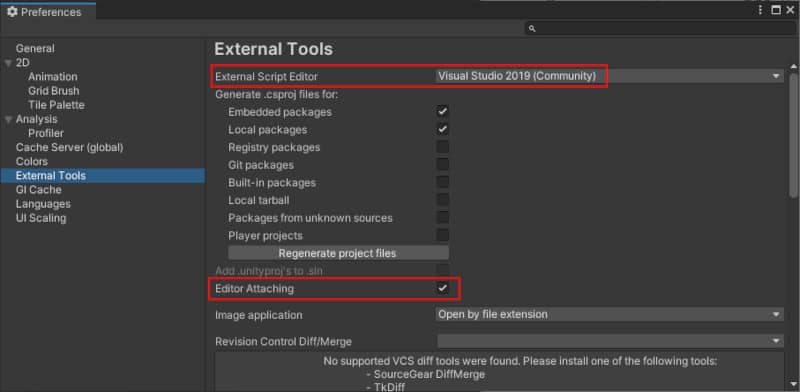Screen dimensions: 800x392
Task: Open Tile Palette preferences
Action: point(56,105)
